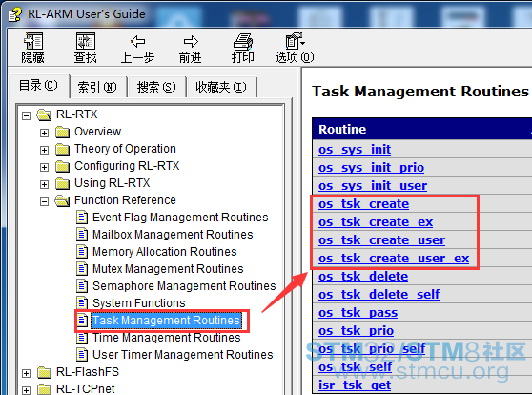Image resolution: width=532 pixels, height=395 pixels.
Task: Select Semaphore Management Routines in the tree
Action: point(184,286)
